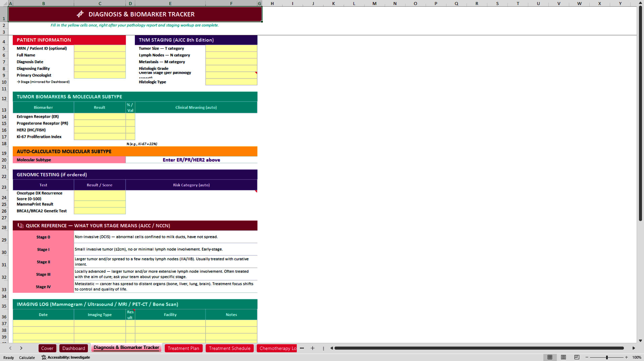Select the MammaPrint Result input cell
This screenshot has height=361, width=644.
click(x=100, y=204)
